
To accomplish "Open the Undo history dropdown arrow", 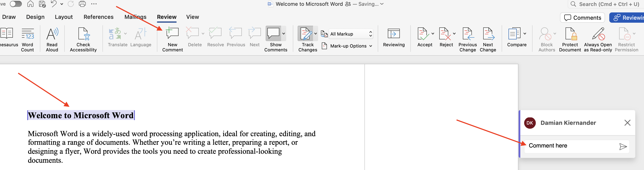I will coord(62,4).
